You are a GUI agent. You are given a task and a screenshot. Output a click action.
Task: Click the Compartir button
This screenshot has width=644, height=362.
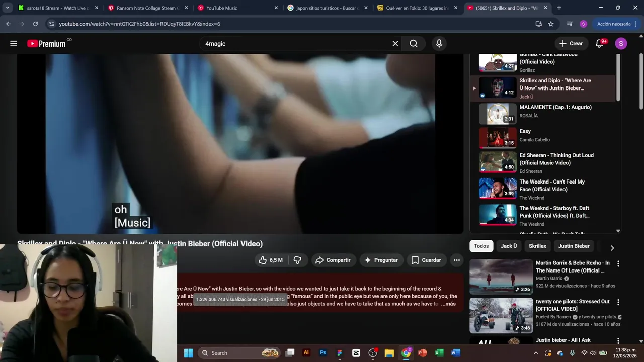point(333,260)
